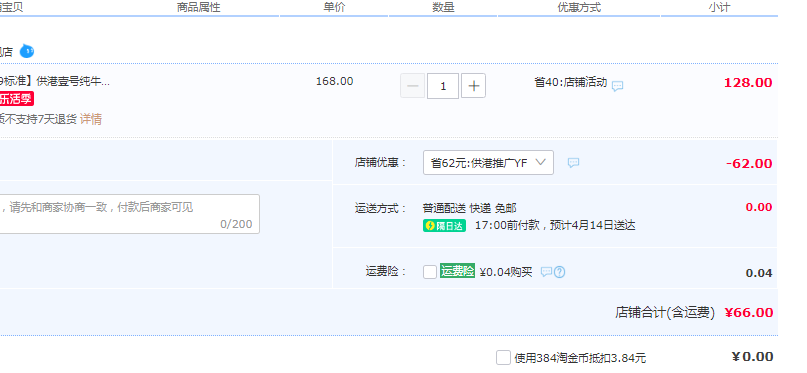Click comment icon beside store discount dropdown

pos(573,163)
